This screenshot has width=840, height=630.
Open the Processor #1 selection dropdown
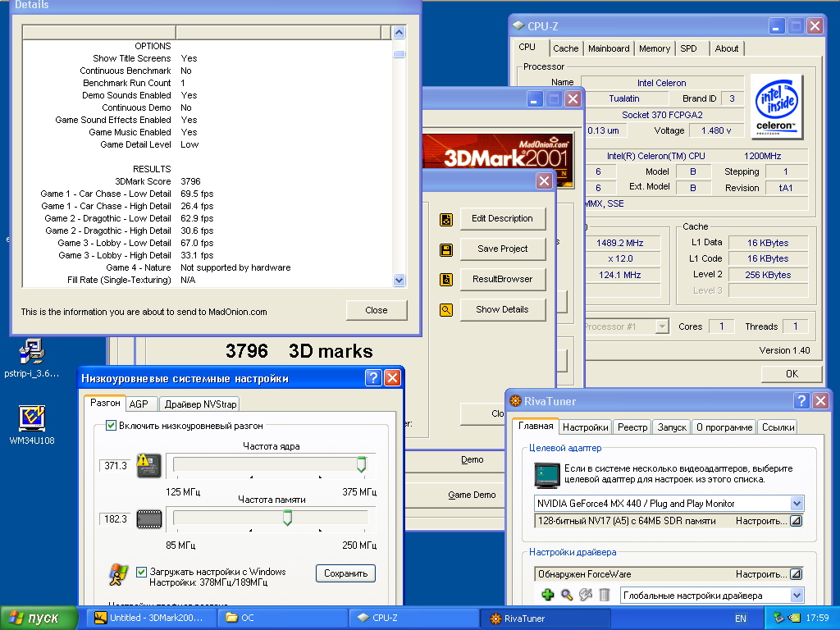pyautogui.click(x=663, y=326)
